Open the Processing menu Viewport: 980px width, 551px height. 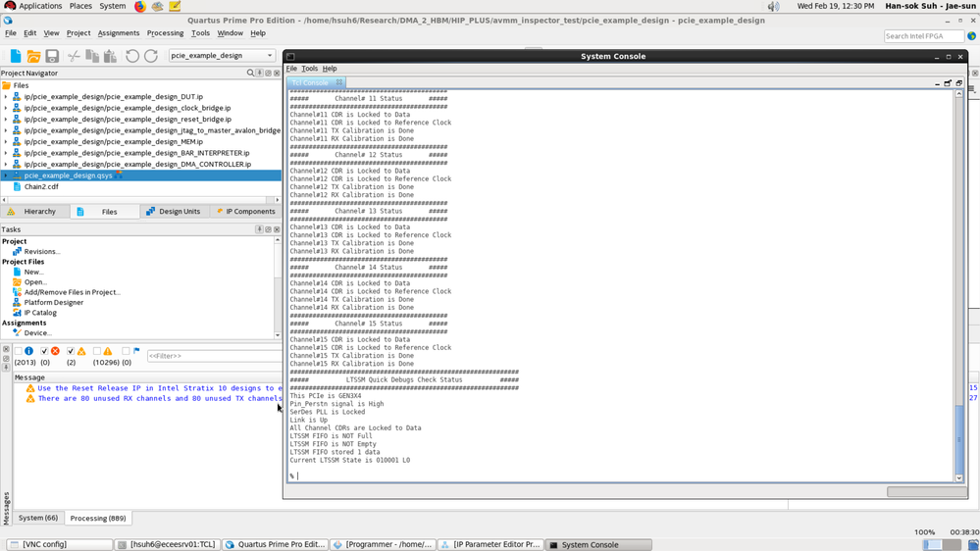coord(165,33)
